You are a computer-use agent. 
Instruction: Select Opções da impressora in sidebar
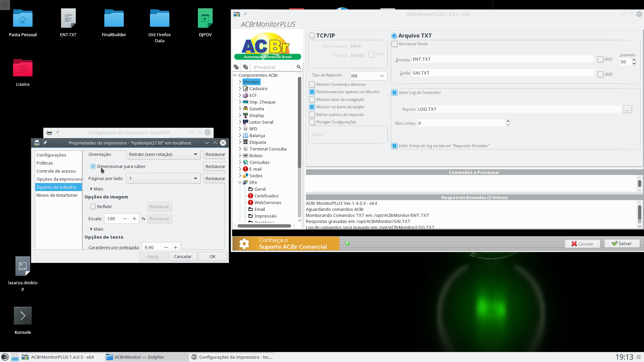(x=58, y=179)
